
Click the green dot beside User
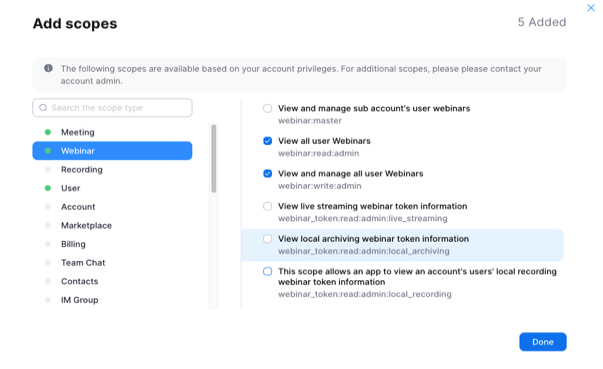[48, 188]
